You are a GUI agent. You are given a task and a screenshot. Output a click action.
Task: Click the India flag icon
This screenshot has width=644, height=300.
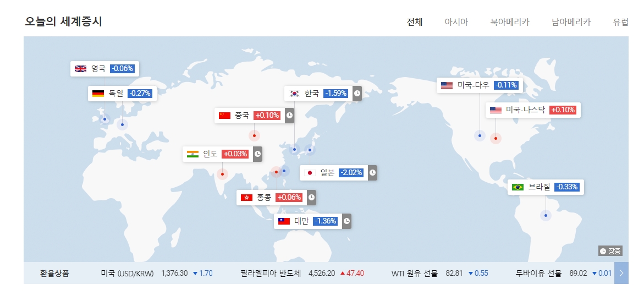pyautogui.click(x=192, y=154)
